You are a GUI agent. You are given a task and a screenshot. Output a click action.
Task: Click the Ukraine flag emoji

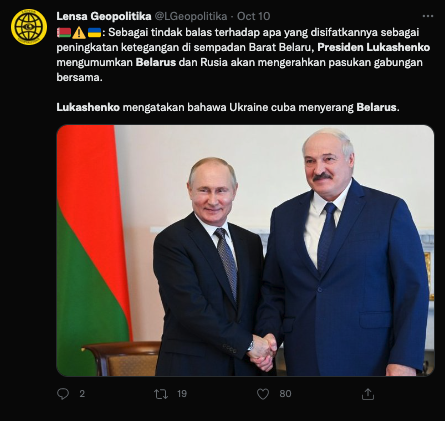pos(94,33)
